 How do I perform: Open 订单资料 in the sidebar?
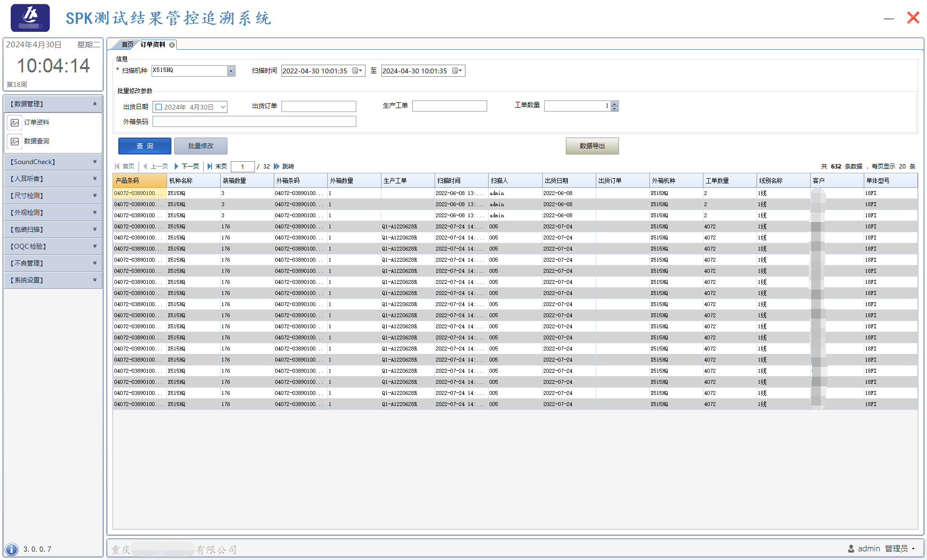click(x=37, y=123)
